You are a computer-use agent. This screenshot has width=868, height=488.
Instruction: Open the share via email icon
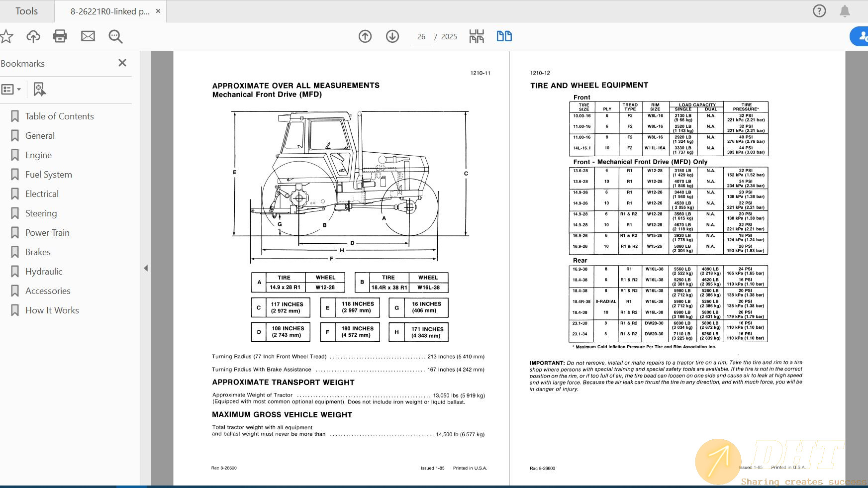pos(88,36)
